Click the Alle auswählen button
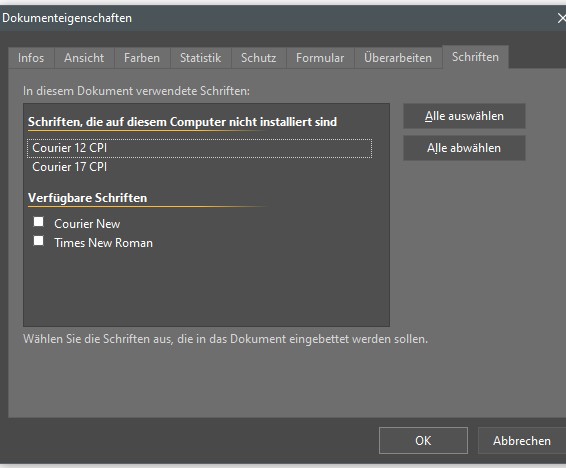 [464, 116]
